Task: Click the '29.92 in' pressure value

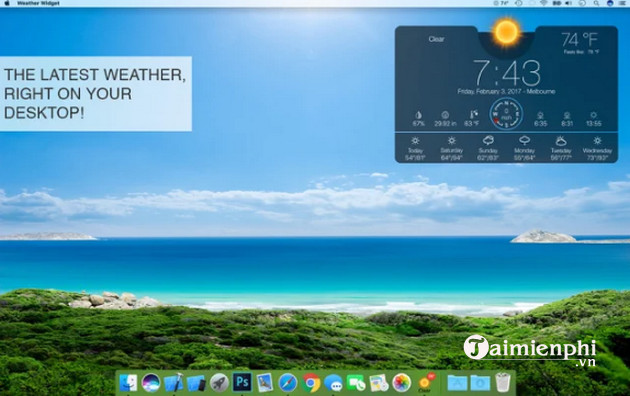Action: tap(445, 124)
